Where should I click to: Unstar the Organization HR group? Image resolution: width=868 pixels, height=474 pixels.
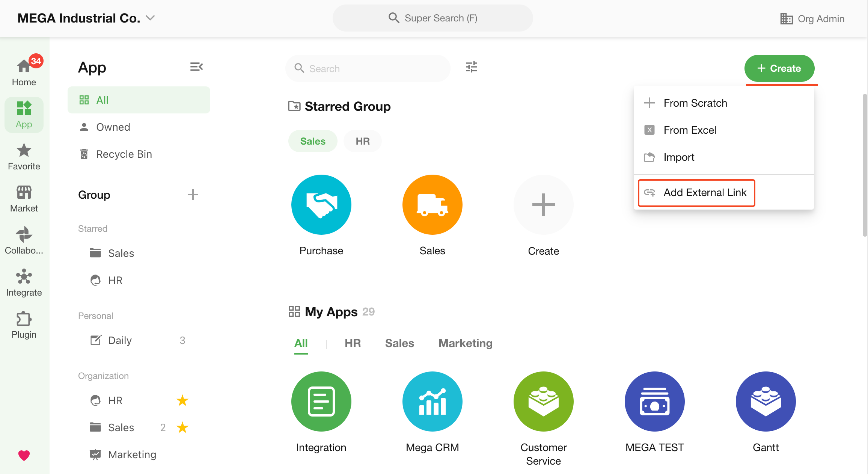coord(182,400)
